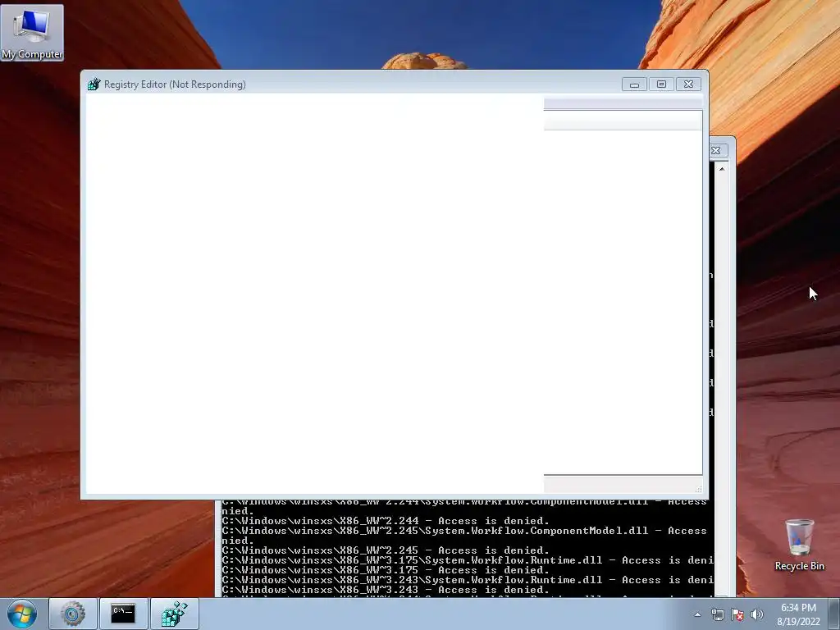Open the clock showing 6:34 PM

[798, 614]
